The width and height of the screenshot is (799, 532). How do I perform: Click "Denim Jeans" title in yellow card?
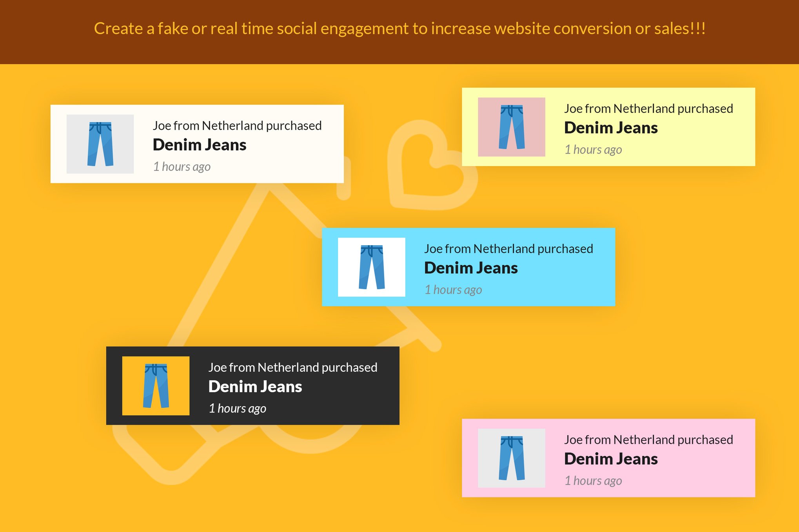click(611, 128)
